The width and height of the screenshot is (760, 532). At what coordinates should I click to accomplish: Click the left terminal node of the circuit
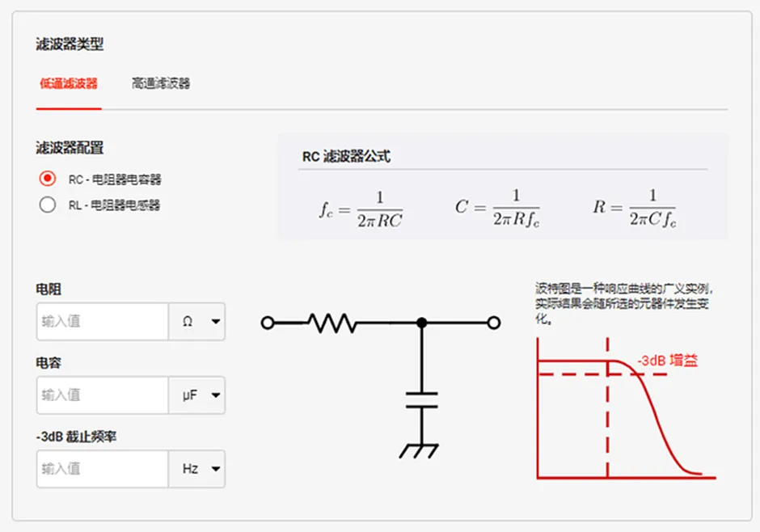268,322
